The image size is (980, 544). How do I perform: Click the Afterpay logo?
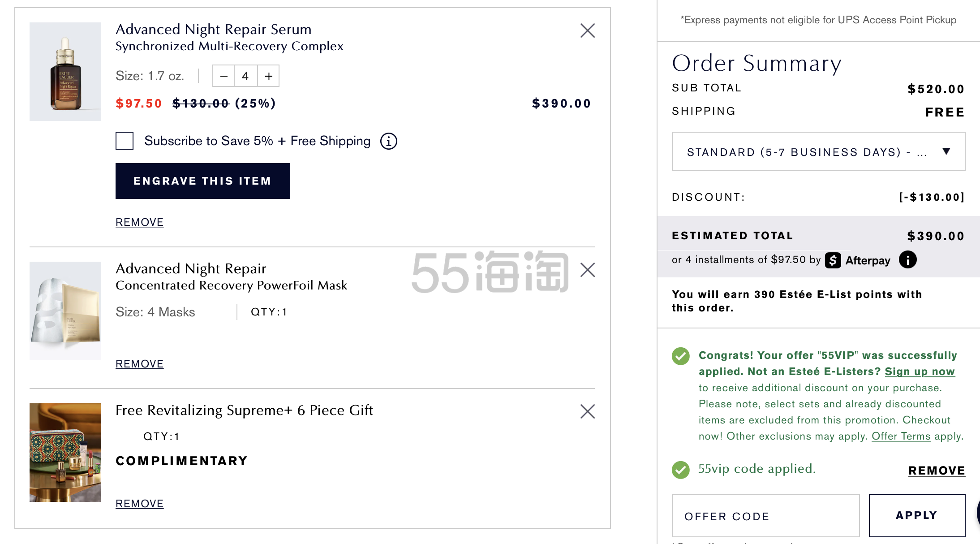coord(858,260)
